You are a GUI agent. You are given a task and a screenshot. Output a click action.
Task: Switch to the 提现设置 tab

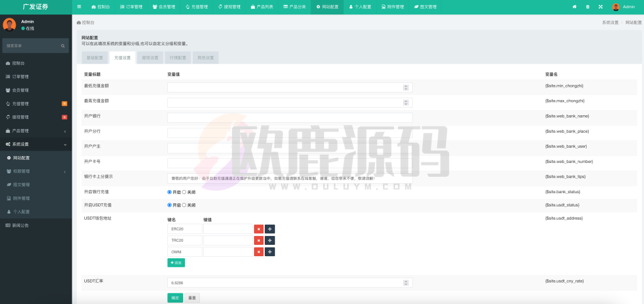pyautogui.click(x=150, y=58)
